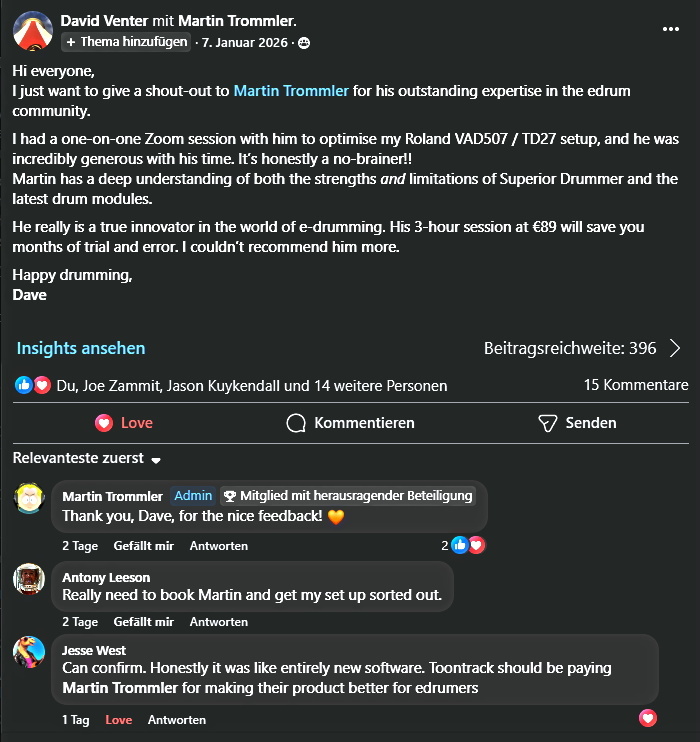Open the Insights ansehen link
Screen dimensions: 700x742
pyautogui.click(x=81, y=348)
